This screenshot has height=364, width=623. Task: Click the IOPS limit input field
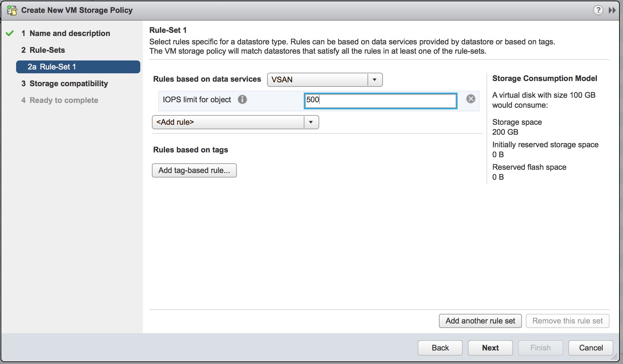pyautogui.click(x=381, y=99)
